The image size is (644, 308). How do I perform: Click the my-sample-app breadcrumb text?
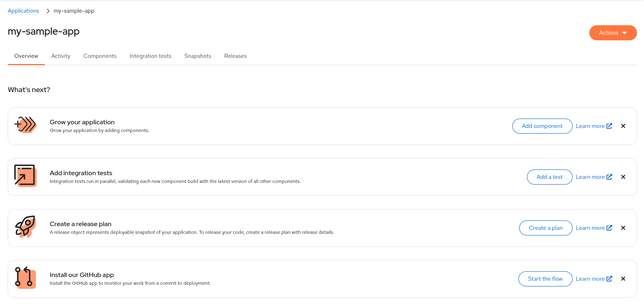tap(74, 11)
